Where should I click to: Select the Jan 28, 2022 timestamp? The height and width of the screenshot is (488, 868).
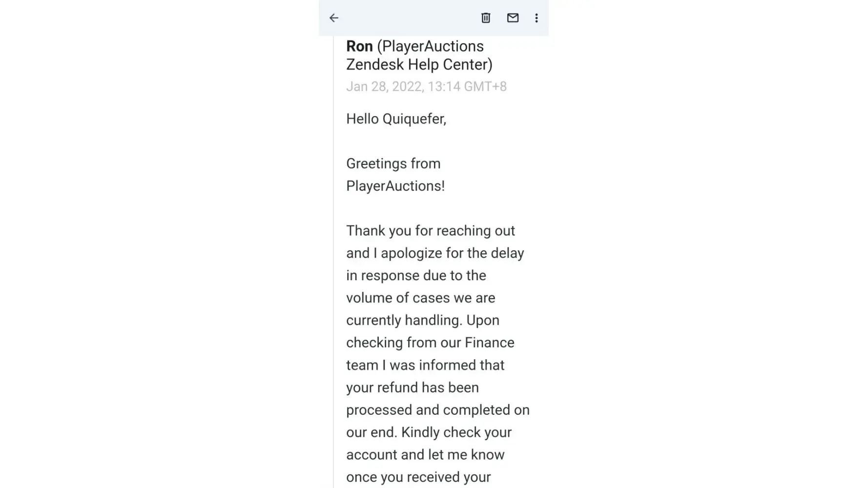tap(426, 87)
